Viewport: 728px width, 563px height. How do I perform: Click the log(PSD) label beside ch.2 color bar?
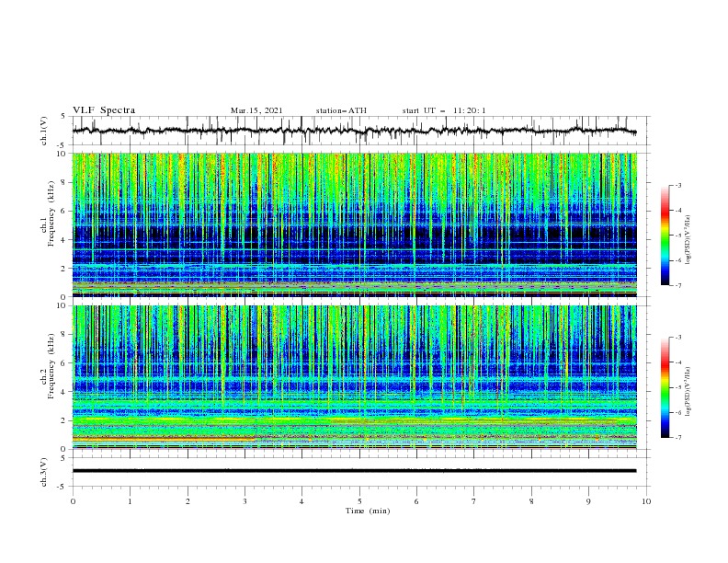tap(688, 391)
